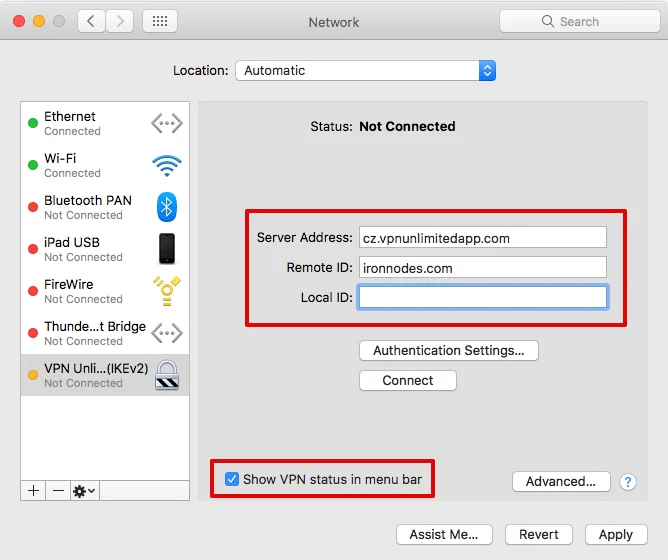Click the Ethernet connection arrows icon
This screenshot has height=560, width=668.
pos(166,123)
